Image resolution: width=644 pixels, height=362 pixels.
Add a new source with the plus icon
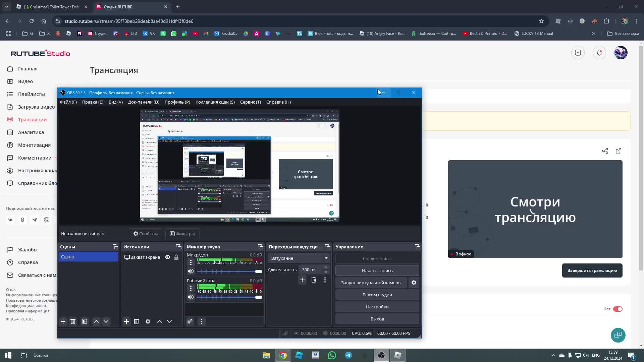pos(126,321)
